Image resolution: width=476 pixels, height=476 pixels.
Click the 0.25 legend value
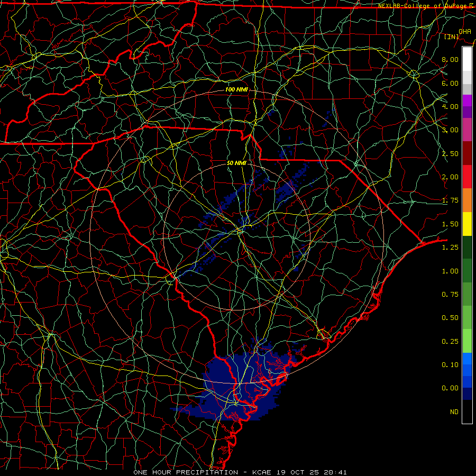click(450, 342)
